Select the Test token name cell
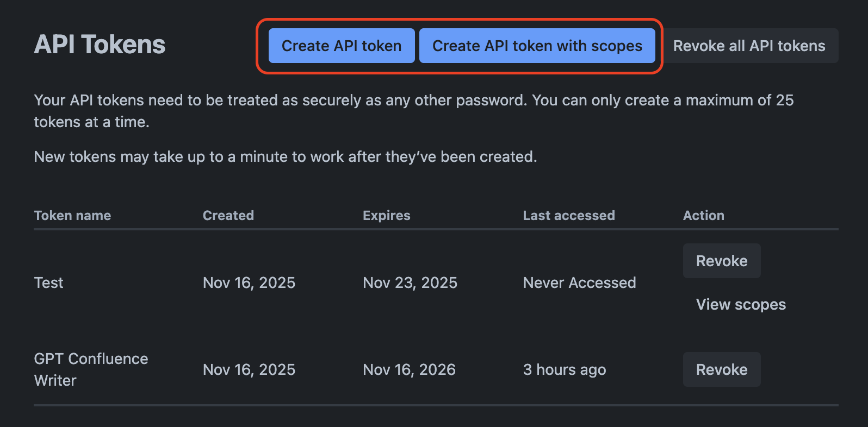This screenshot has height=427, width=868. pyautogui.click(x=49, y=282)
